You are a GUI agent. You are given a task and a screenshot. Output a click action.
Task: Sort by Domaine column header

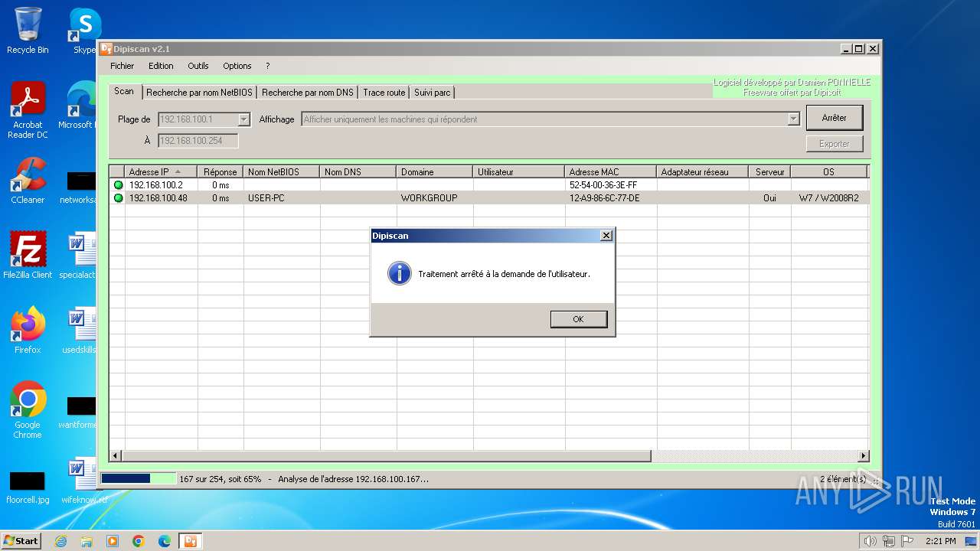435,172
